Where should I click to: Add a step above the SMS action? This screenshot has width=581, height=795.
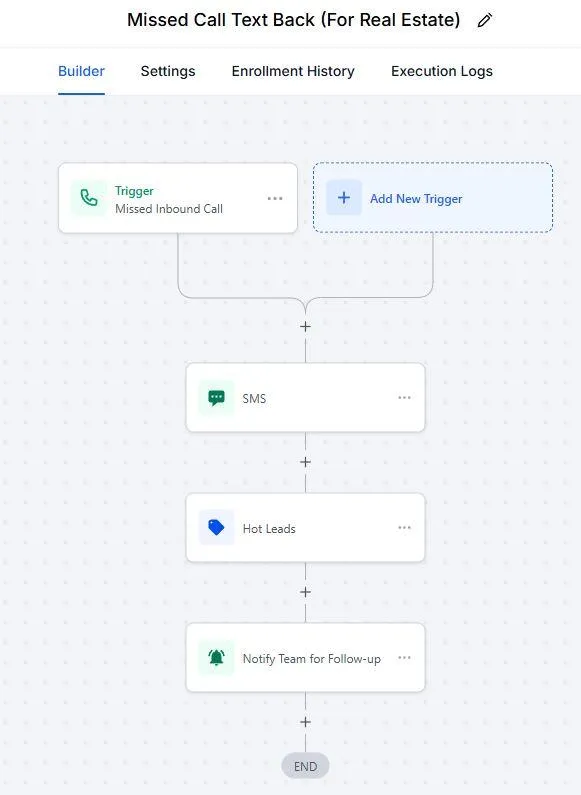(305, 327)
